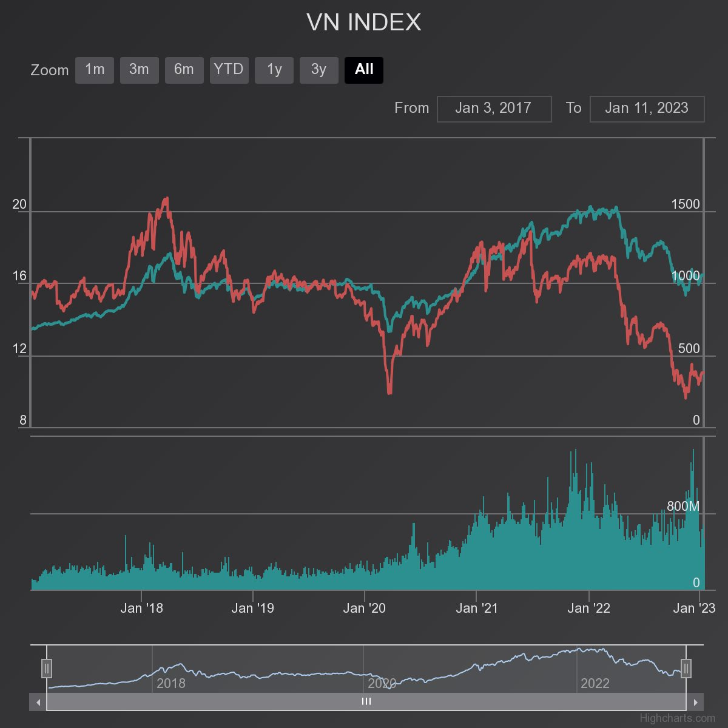Switch zoom to 6m

[184, 70]
